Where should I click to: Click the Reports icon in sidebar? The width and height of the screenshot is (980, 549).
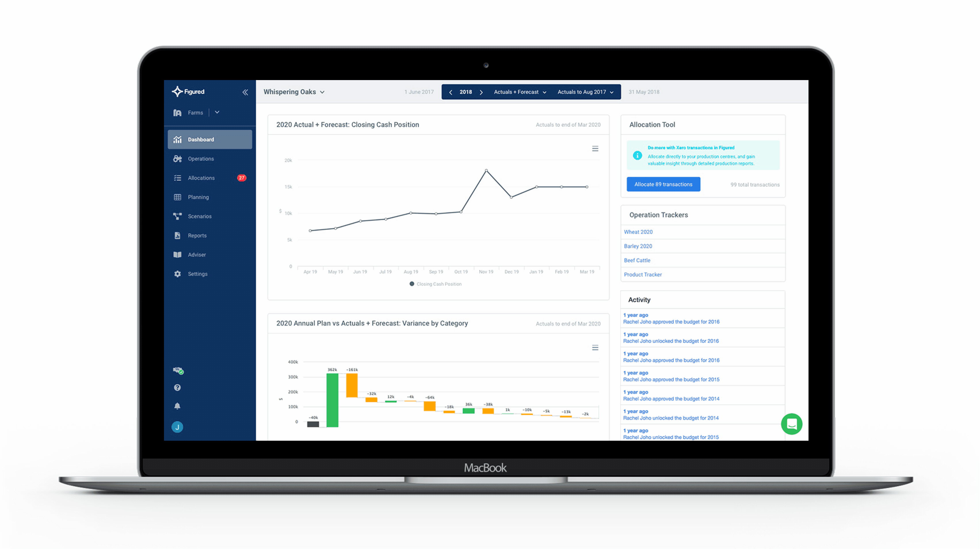178,235
